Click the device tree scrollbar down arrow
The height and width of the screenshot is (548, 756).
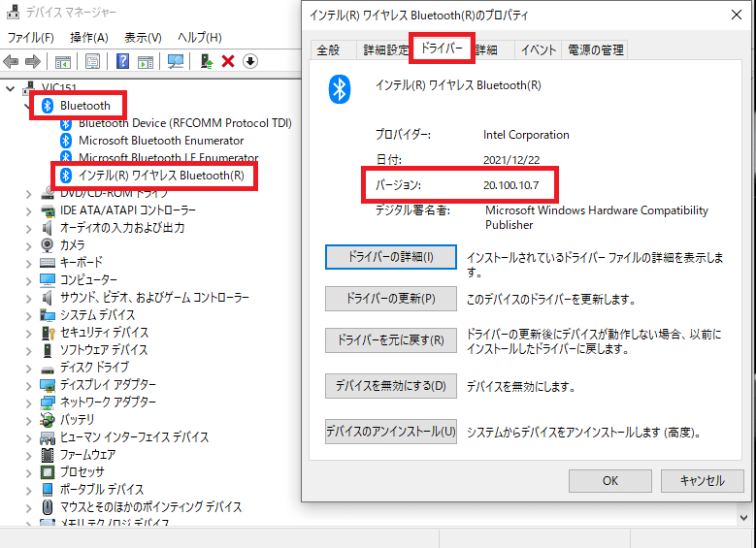(743, 518)
